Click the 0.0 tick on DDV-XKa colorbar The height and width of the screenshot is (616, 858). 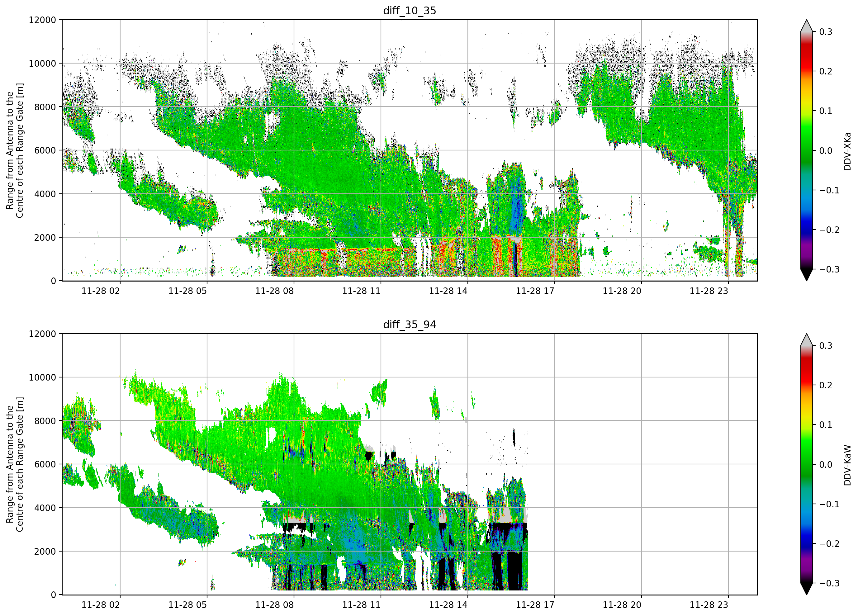(826, 151)
